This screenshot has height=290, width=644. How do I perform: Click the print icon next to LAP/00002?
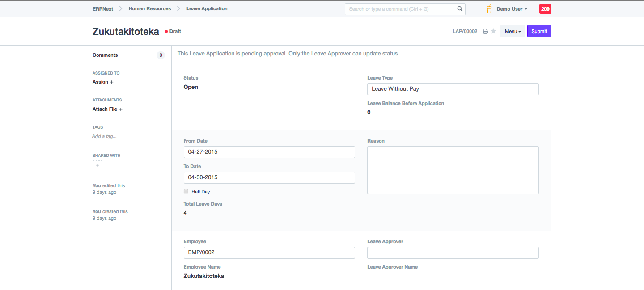(x=485, y=31)
